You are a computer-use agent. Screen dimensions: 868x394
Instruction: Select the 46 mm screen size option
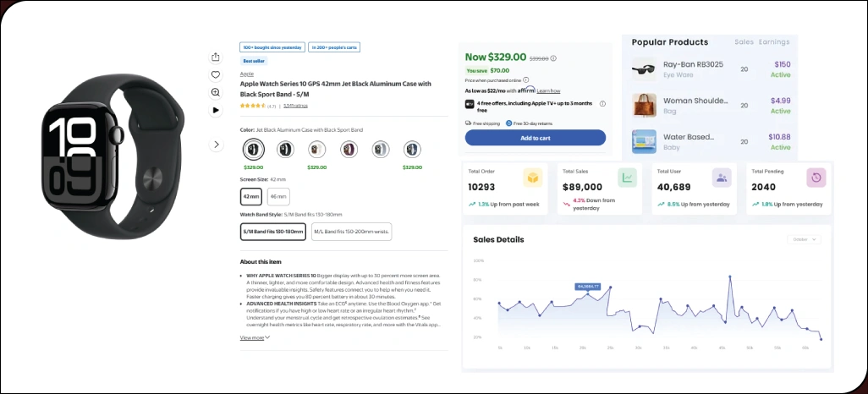tap(278, 196)
